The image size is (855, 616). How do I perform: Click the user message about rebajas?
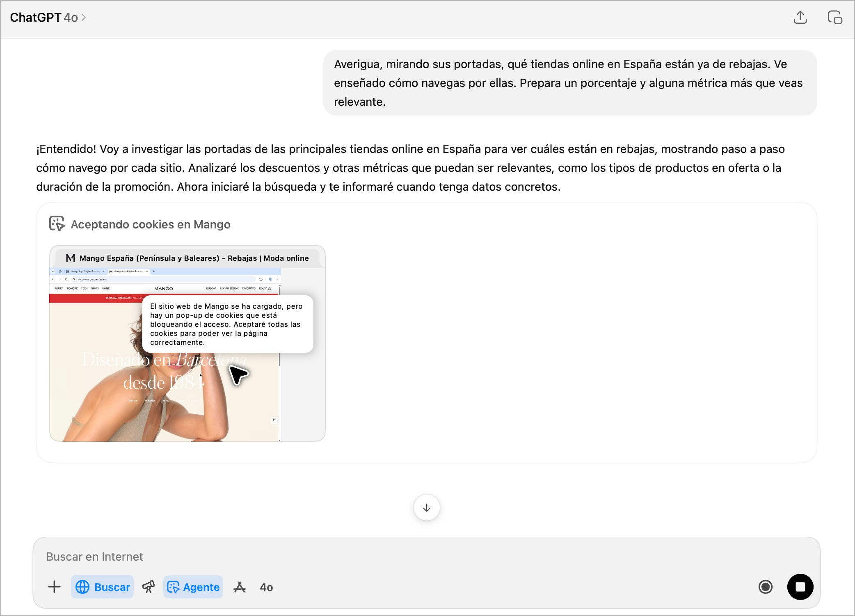(x=569, y=83)
